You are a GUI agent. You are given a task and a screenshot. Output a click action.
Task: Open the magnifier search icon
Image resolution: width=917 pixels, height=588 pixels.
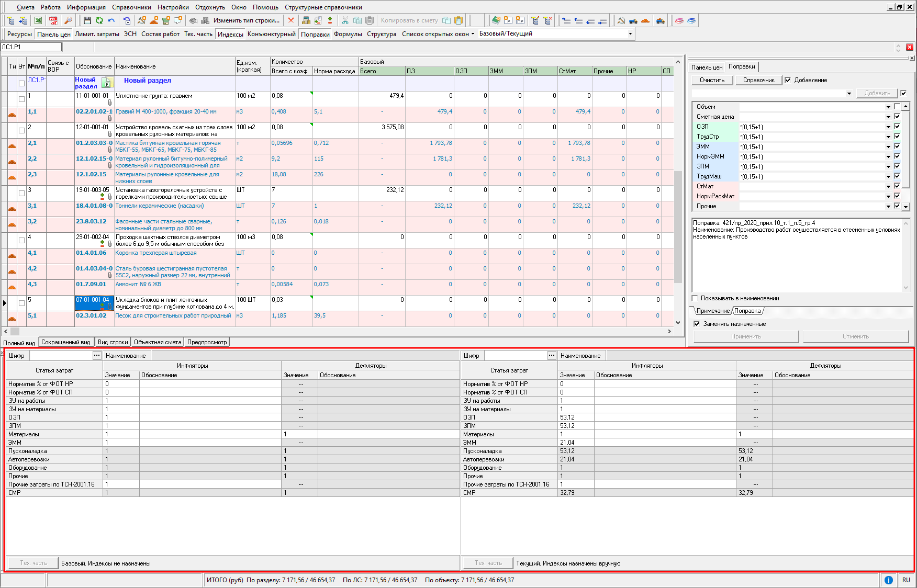[68, 20]
